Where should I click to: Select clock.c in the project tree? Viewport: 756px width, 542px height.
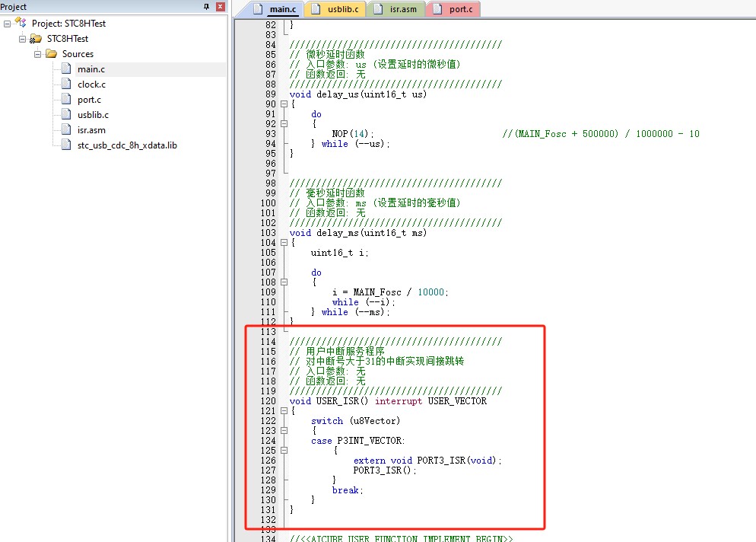91,84
